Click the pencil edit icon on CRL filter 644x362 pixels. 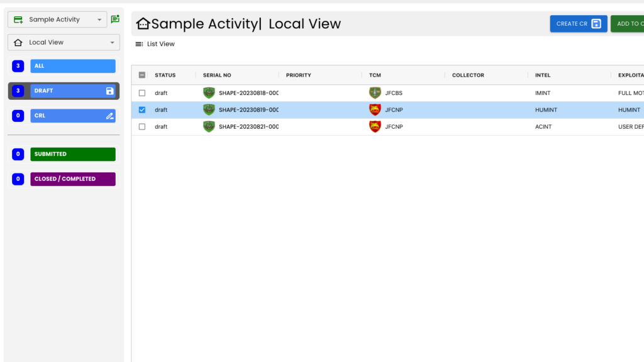[110, 116]
